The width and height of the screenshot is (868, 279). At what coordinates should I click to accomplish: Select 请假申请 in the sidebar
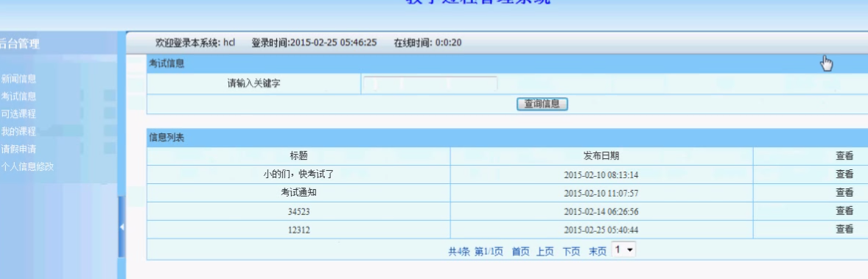click(18, 149)
